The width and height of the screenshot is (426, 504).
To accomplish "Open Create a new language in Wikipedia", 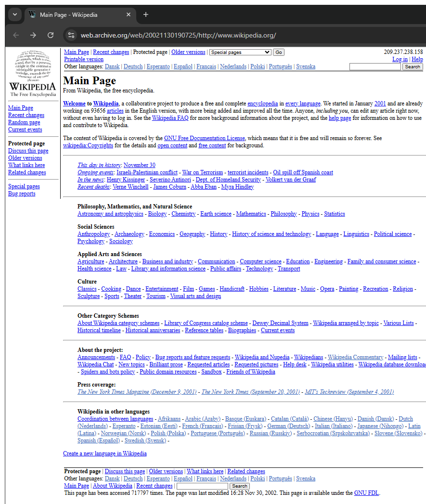I will pos(105,453).
